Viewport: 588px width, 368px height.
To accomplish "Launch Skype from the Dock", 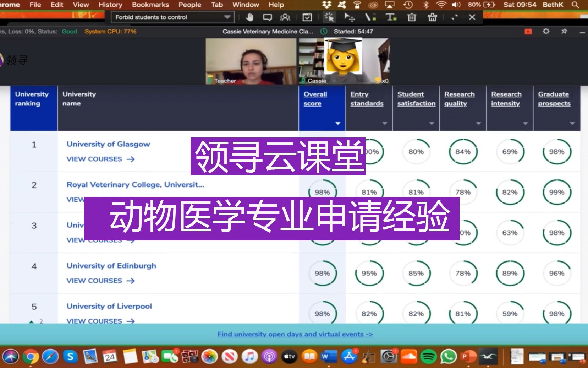I will pyautogui.click(x=70, y=356).
